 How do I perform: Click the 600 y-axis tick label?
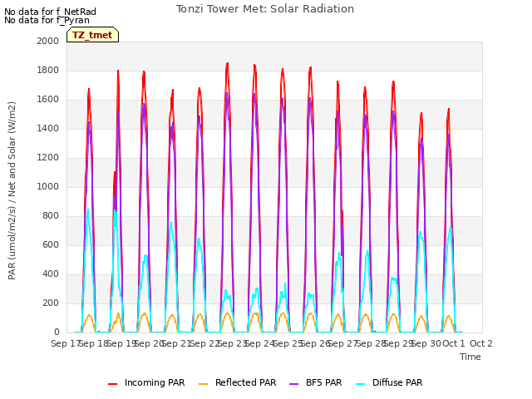[51, 244]
